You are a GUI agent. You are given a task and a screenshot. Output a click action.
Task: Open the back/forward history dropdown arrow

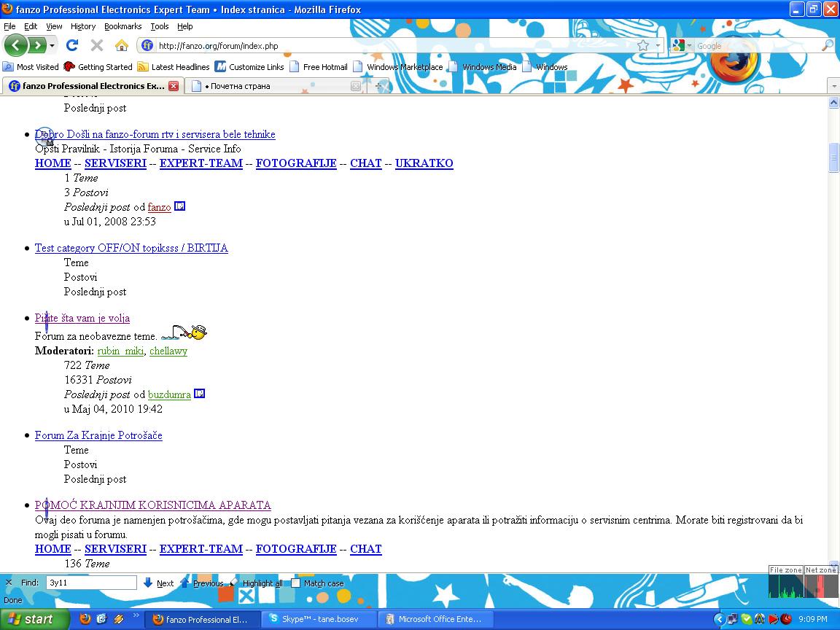coord(52,46)
